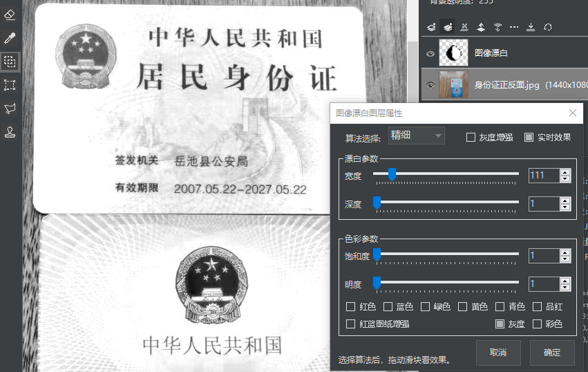588x372 pixels.
Task: Click the 确定 confirm button
Action: [552, 353]
